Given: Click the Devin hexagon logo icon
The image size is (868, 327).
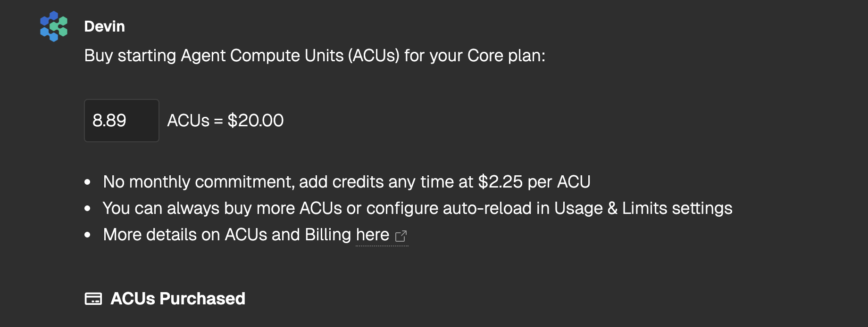Looking at the screenshot, I should 54,26.
